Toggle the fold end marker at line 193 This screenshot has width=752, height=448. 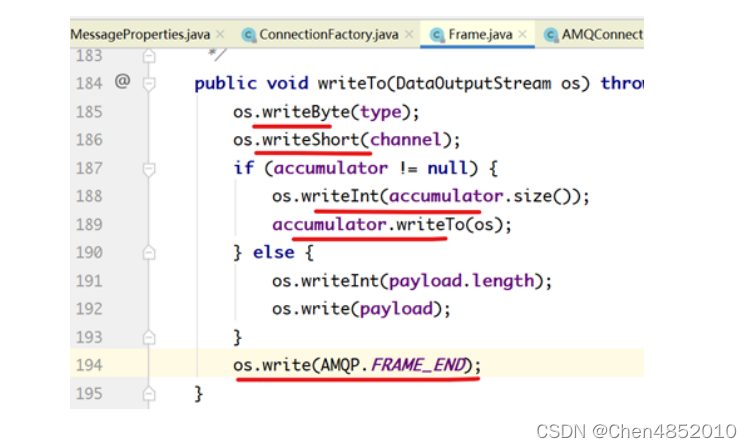pyautogui.click(x=149, y=337)
